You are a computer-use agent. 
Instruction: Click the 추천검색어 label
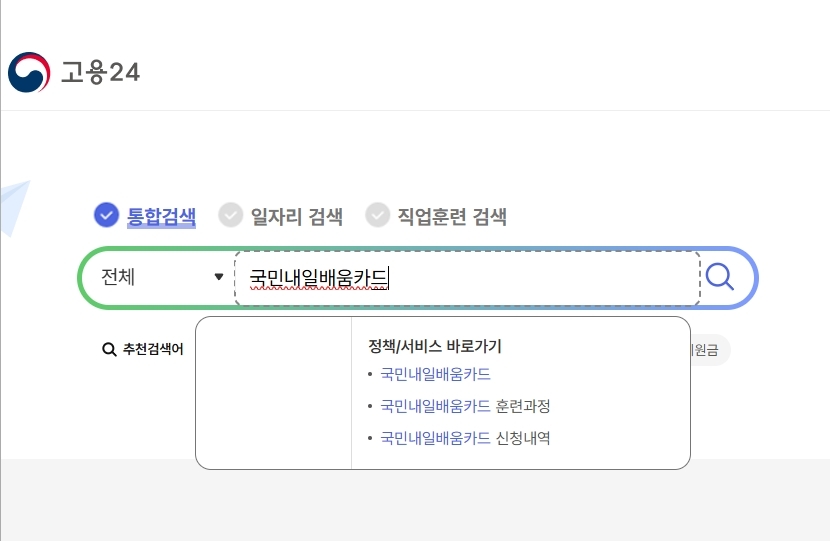point(153,349)
